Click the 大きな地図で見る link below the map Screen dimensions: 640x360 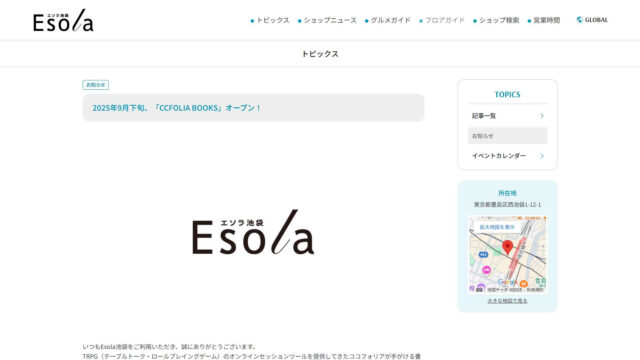point(507,301)
